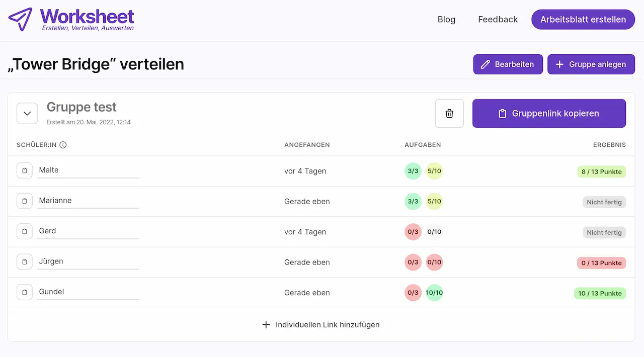Edit the Jürgen name field
This screenshot has width=644, height=357.
point(88,262)
